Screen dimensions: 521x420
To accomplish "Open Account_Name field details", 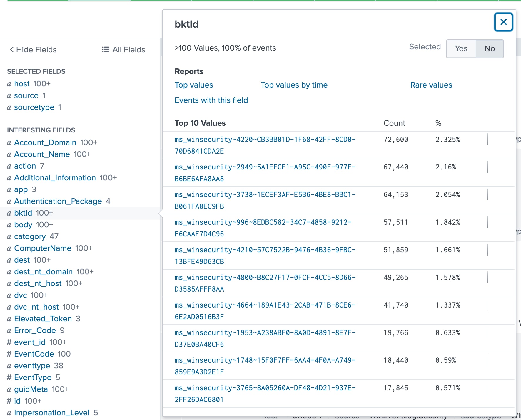I will coord(42,154).
